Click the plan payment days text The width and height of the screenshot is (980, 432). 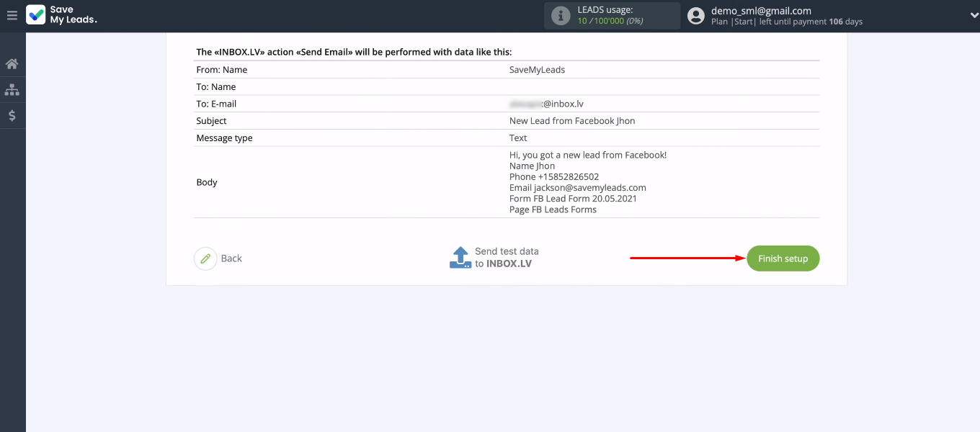787,22
